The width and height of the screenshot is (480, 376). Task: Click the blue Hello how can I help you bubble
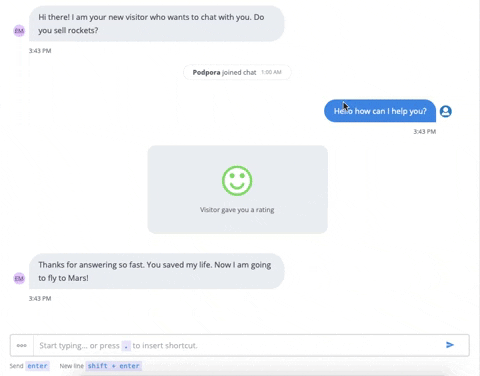point(380,111)
